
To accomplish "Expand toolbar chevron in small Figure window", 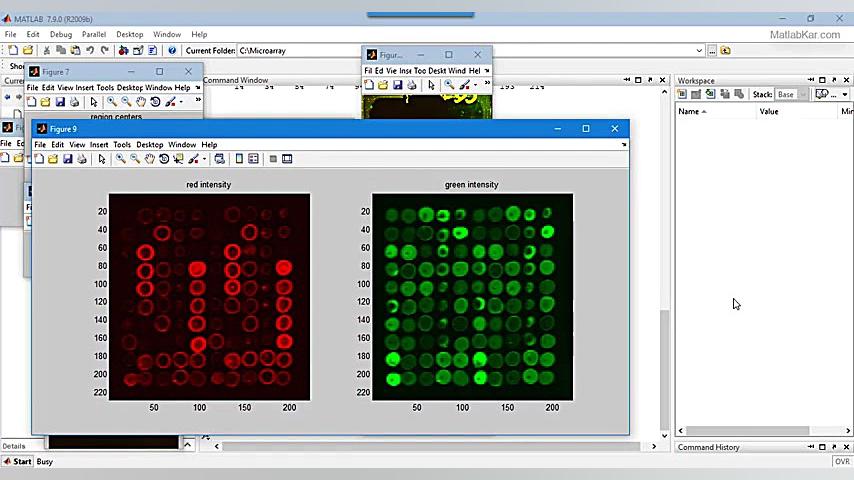I will point(487,84).
